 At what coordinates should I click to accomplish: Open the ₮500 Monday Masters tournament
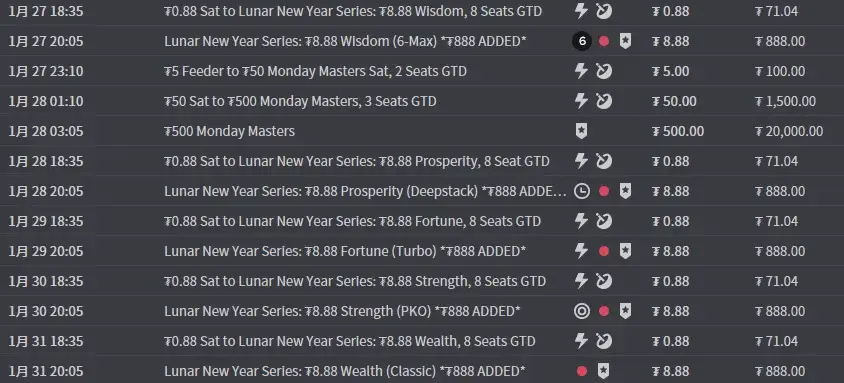pyautogui.click(x=229, y=131)
